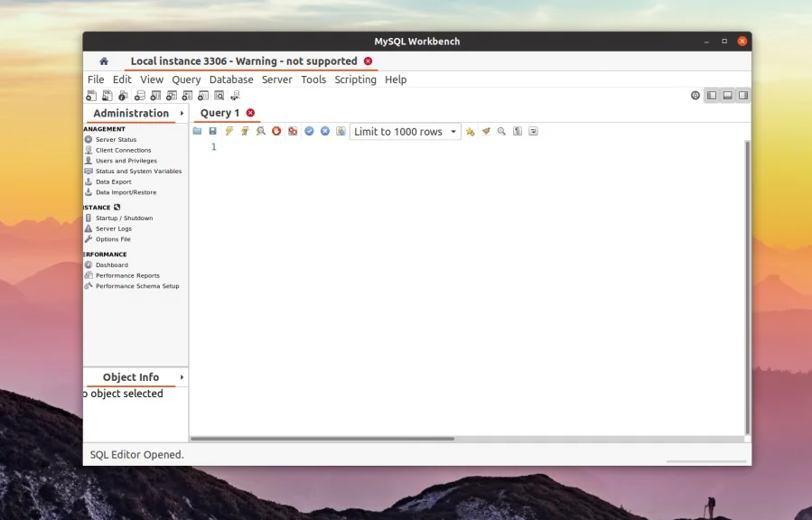This screenshot has width=812, height=520.
Task: Toggle auto-commit mode in the SQL toolbar
Action: [341, 131]
